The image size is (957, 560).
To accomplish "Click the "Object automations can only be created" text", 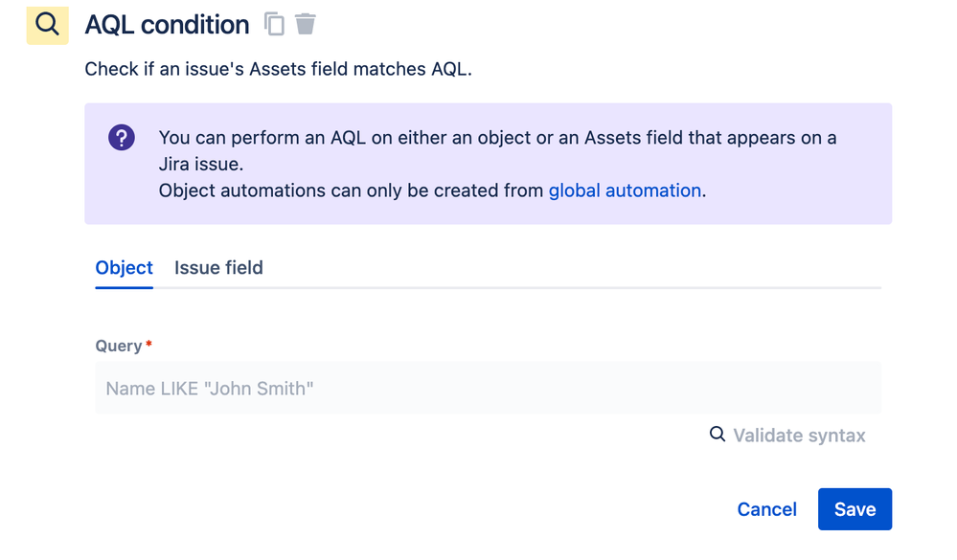I will tap(353, 190).
